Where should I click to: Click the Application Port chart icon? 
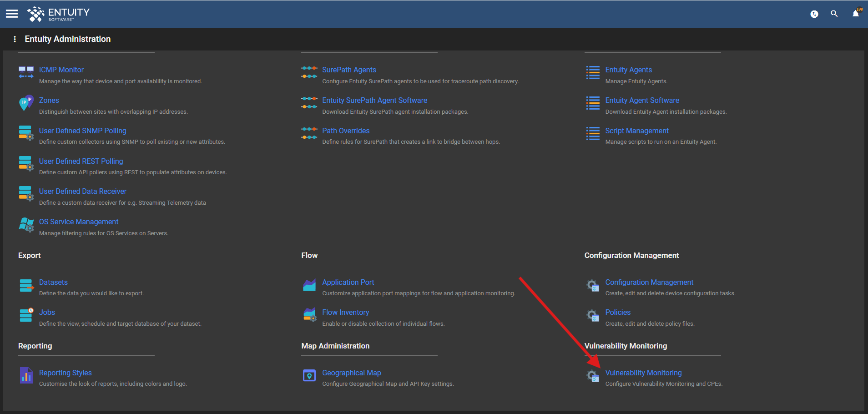pos(309,285)
